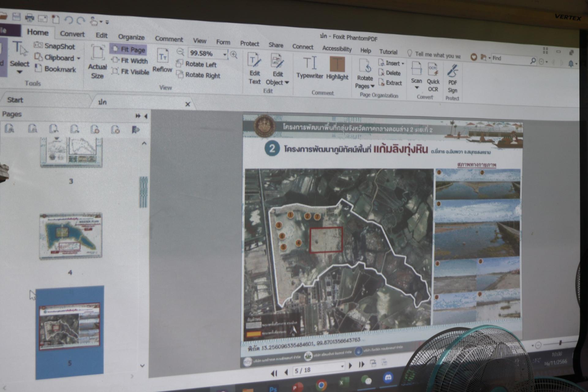Toggle Reflow view

pos(162,61)
